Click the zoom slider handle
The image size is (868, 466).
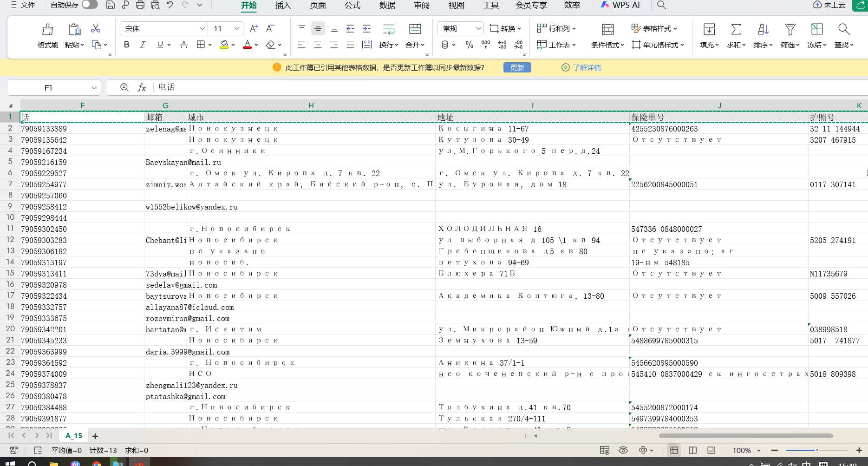[x=817, y=450]
